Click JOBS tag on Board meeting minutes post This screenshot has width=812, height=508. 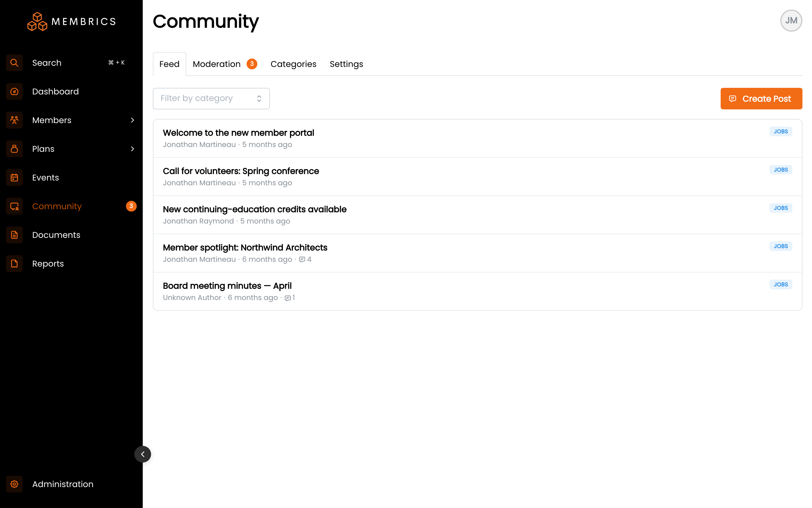pos(780,284)
